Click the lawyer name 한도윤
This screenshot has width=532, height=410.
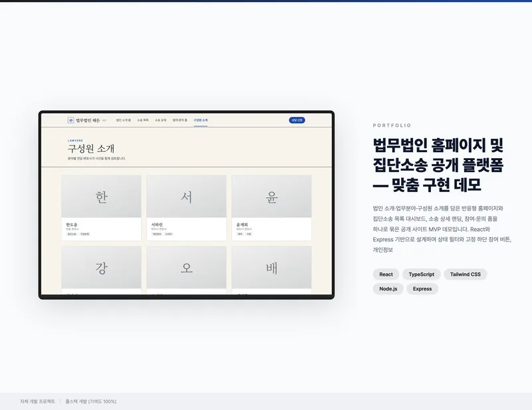pyautogui.click(x=72, y=225)
